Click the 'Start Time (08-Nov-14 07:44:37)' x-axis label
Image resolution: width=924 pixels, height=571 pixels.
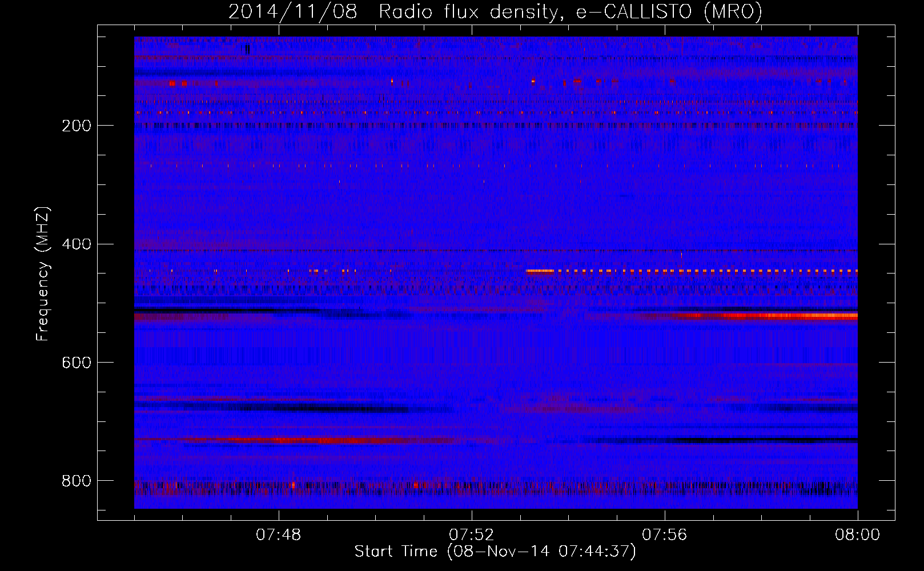click(495, 552)
